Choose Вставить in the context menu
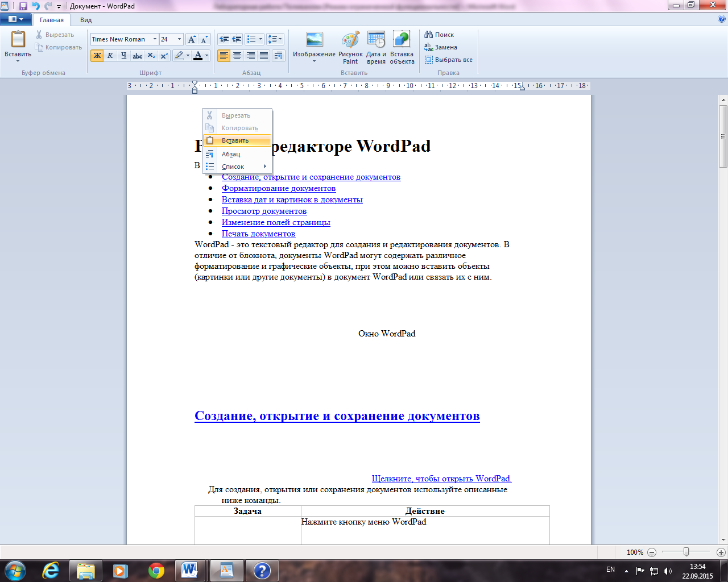 237,140
